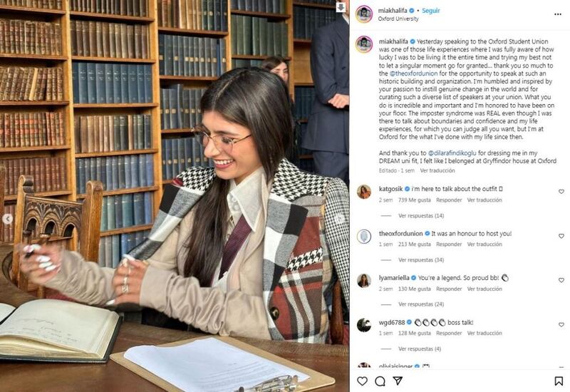Like lyamariella's comment heart

(x=561, y=280)
